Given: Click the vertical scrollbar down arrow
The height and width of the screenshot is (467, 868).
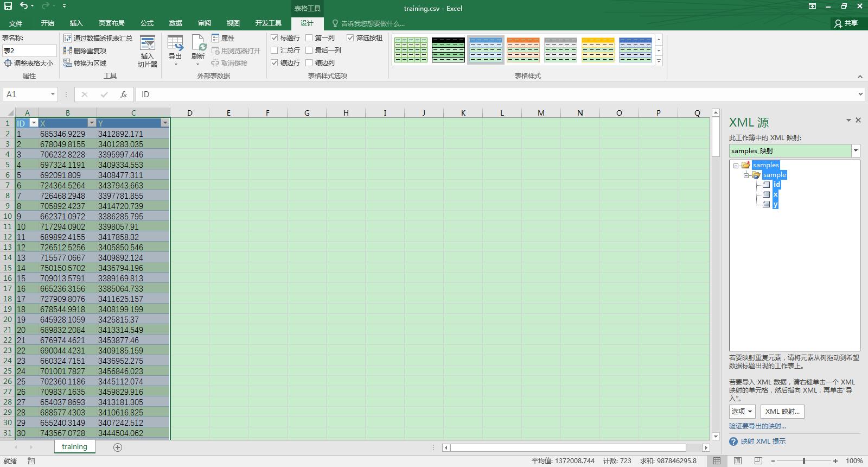Looking at the screenshot, I should point(716,436).
